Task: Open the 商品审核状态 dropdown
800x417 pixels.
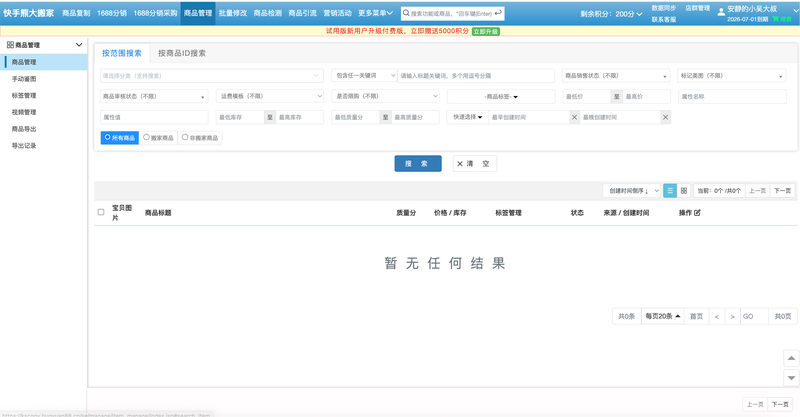Action: tap(154, 96)
